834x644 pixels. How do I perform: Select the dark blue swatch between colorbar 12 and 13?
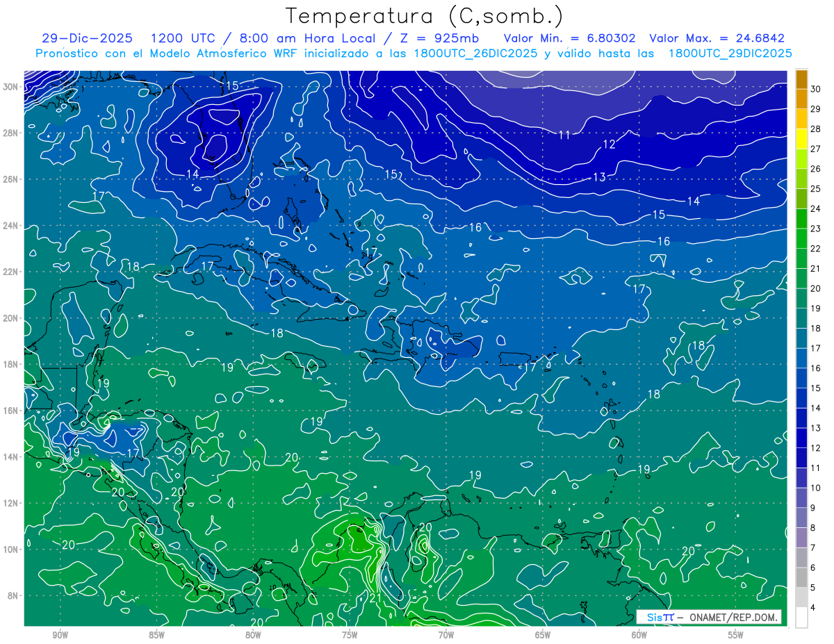tap(802, 438)
